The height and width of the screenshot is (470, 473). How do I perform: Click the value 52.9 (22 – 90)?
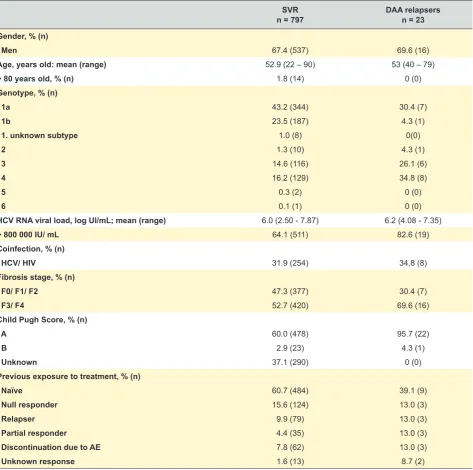tap(290, 65)
